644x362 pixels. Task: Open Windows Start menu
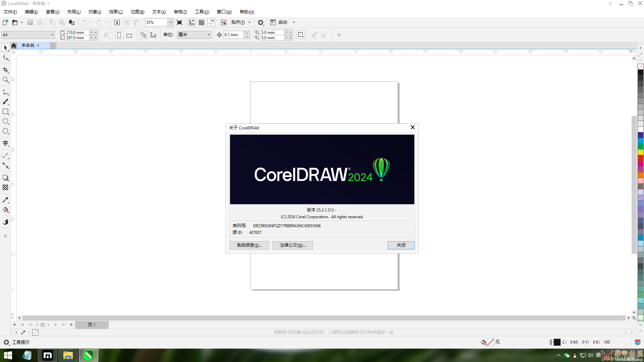point(8,355)
